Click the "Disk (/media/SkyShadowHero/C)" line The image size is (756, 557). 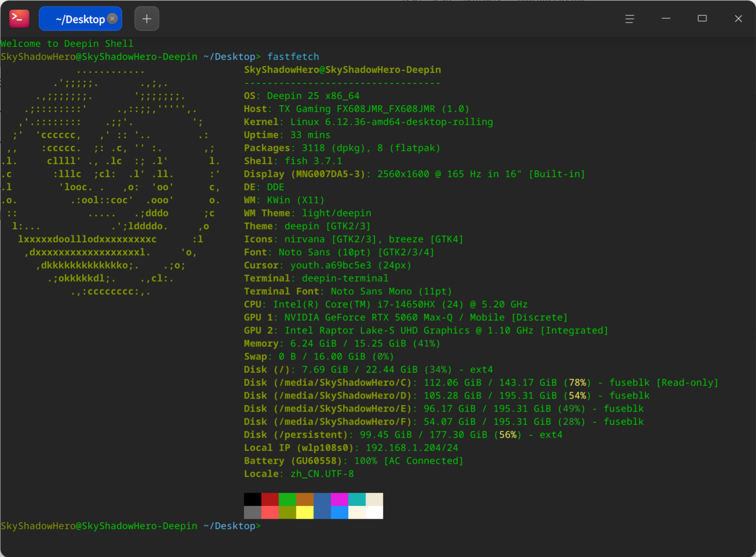point(481,383)
